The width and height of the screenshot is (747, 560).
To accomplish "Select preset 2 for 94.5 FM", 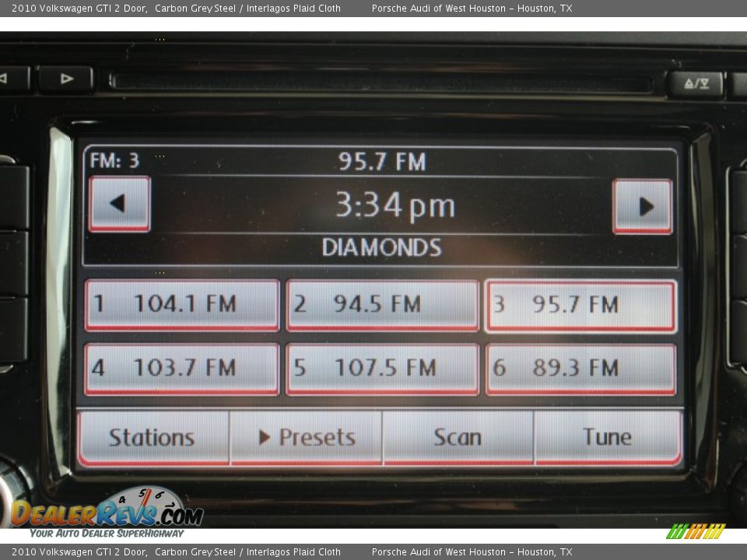I will coord(381,304).
